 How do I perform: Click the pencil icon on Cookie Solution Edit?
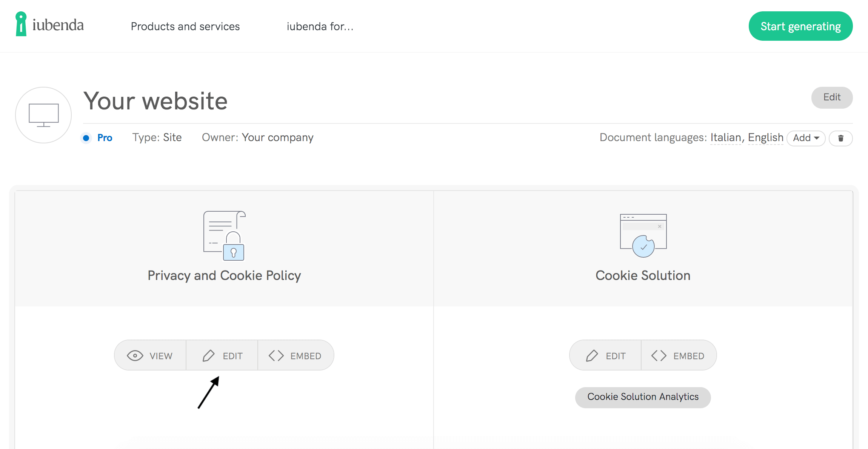click(x=593, y=355)
